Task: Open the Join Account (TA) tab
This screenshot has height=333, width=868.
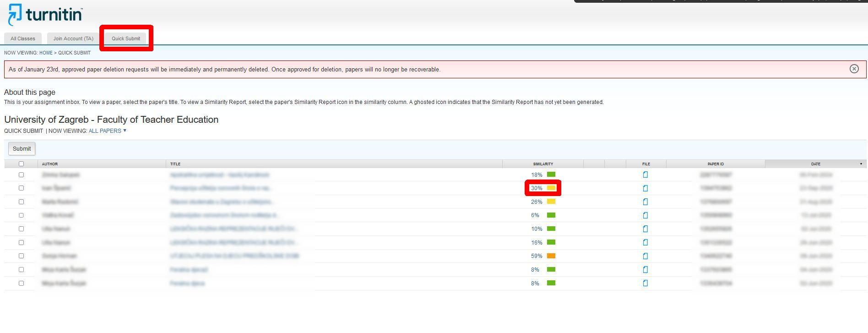Action: click(73, 38)
